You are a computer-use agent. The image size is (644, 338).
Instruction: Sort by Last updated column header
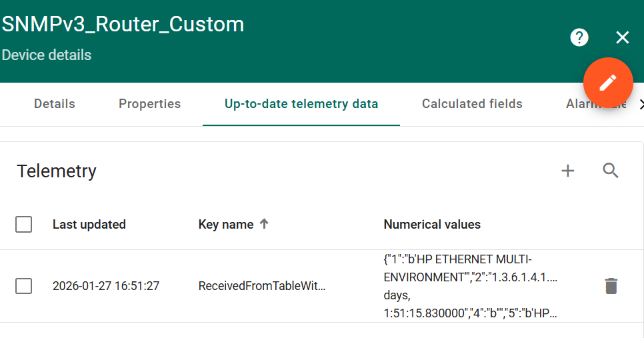coord(89,225)
